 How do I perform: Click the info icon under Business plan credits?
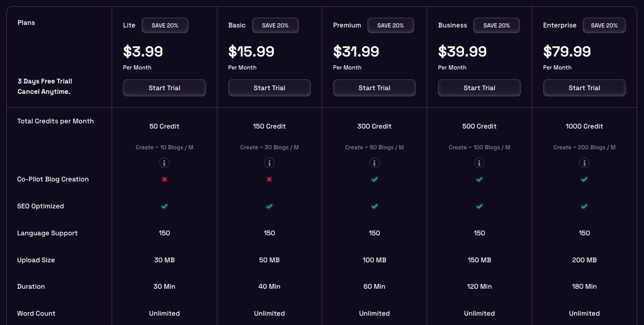(479, 163)
